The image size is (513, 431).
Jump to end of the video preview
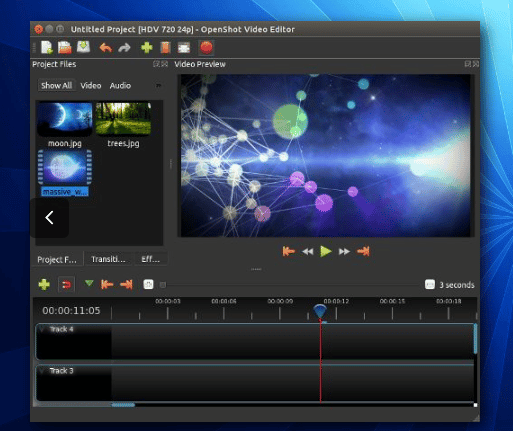tap(363, 251)
